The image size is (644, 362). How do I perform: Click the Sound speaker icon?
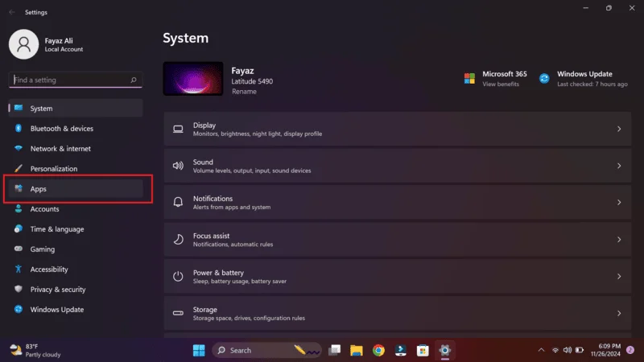coord(178,166)
